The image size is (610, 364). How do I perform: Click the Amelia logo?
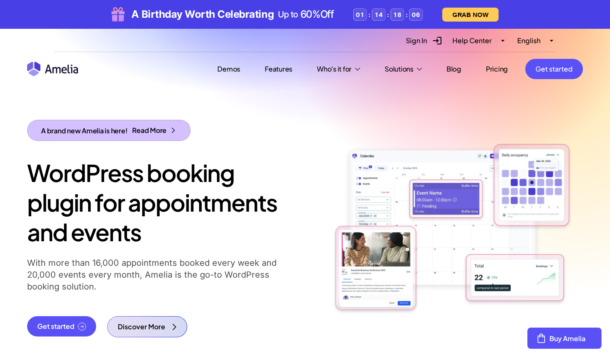point(53,69)
